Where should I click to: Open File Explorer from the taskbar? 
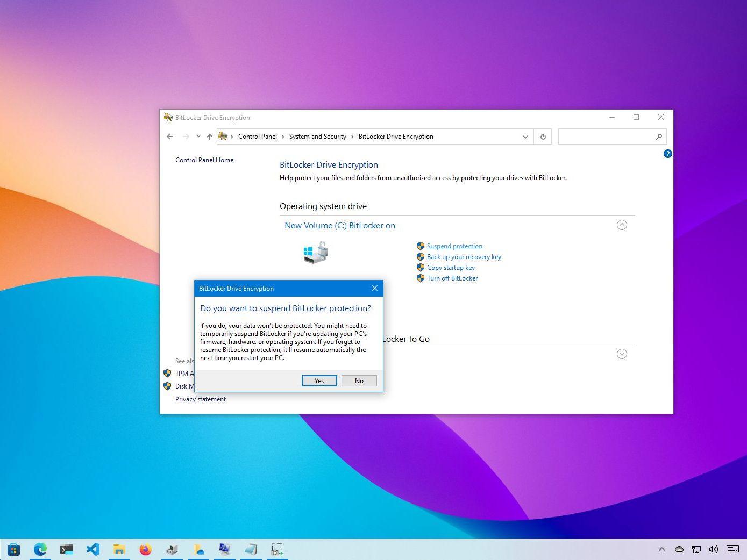119,549
